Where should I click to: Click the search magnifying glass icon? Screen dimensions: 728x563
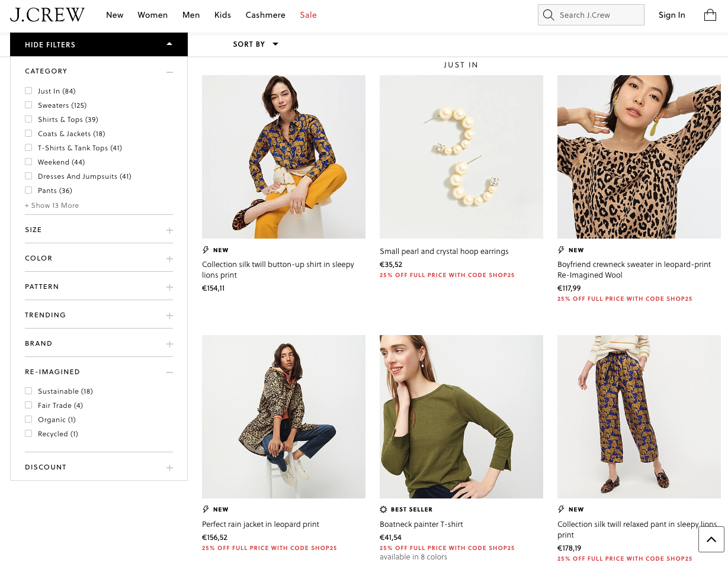pyautogui.click(x=548, y=15)
